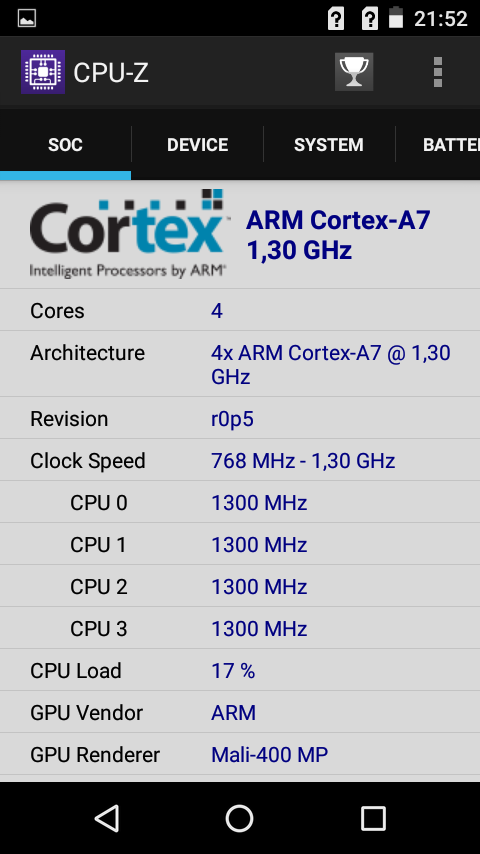This screenshot has height=854, width=480.
Task: Open recent apps square button
Action: coord(373,818)
